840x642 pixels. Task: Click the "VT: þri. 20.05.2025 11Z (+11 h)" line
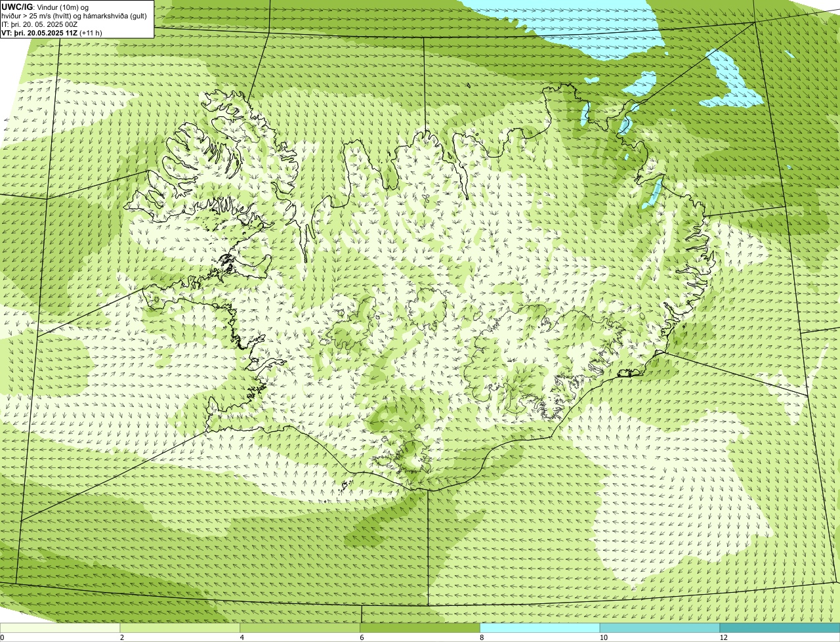tap(52, 32)
